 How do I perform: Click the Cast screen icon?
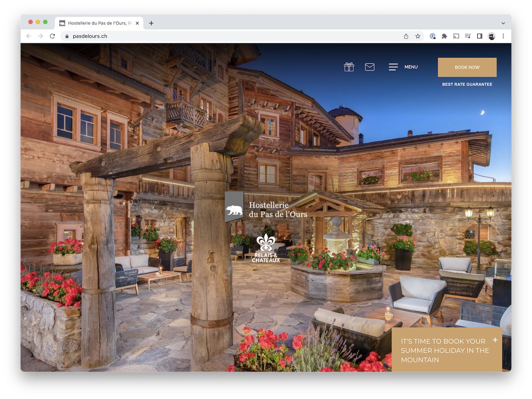click(456, 36)
